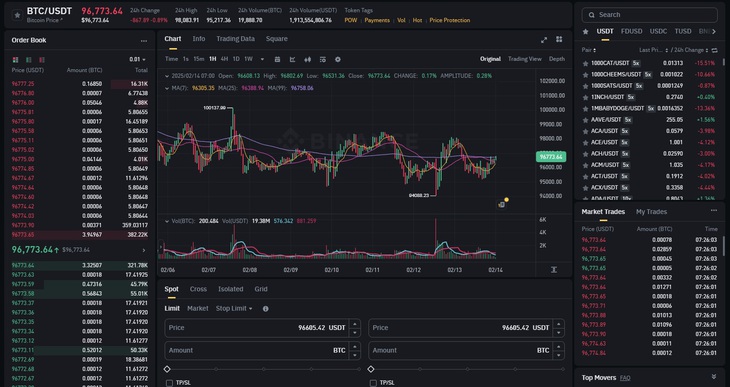Sort the market list by 24h Change
730x387 pixels.
690,50
